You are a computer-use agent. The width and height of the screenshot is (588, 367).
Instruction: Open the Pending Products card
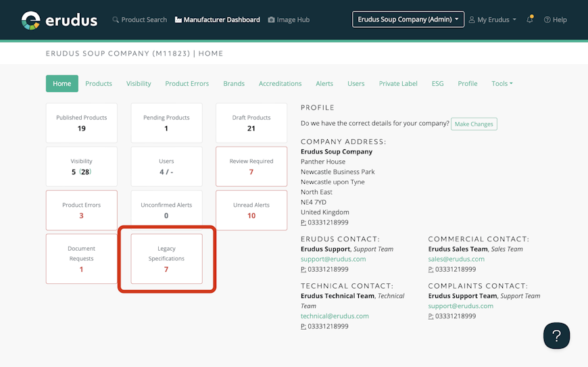click(x=166, y=123)
